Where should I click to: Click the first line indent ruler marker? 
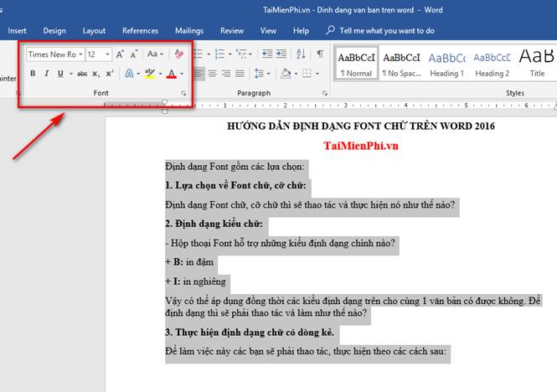coord(165,102)
